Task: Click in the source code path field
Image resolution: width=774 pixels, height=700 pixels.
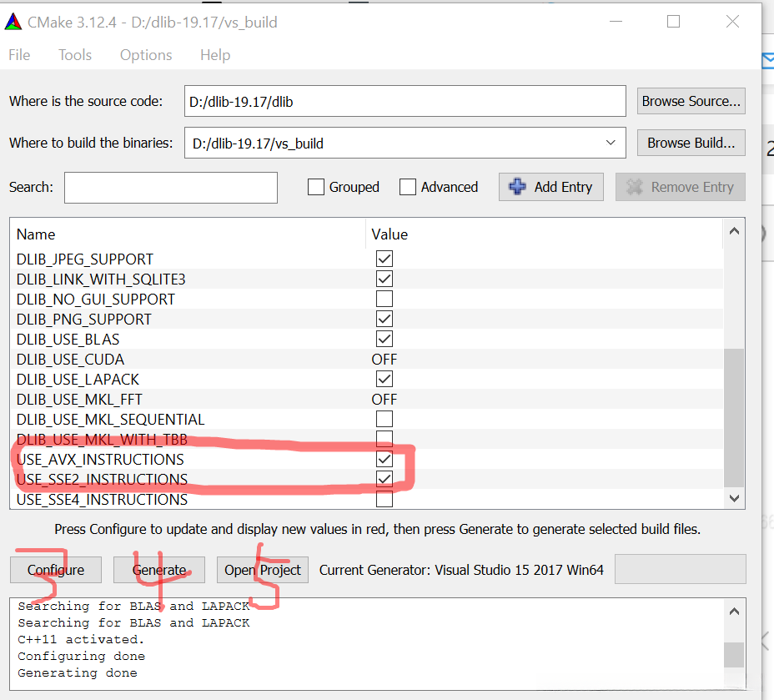Action: (405, 101)
